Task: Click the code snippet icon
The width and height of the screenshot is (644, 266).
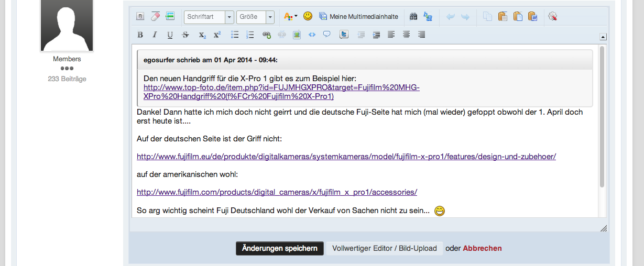Action: coord(312,35)
